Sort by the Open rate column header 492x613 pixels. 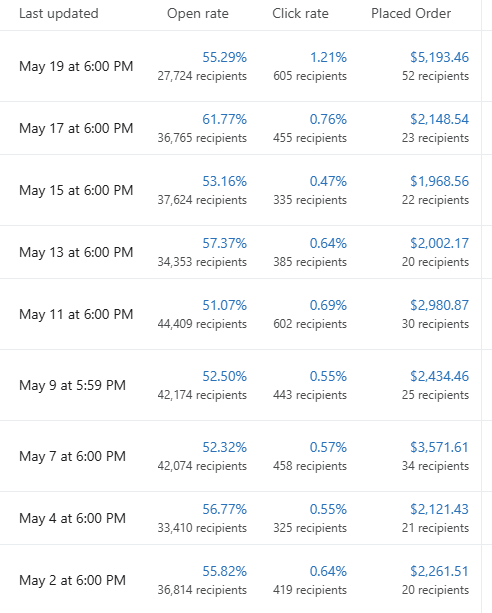click(x=198, y=14)
